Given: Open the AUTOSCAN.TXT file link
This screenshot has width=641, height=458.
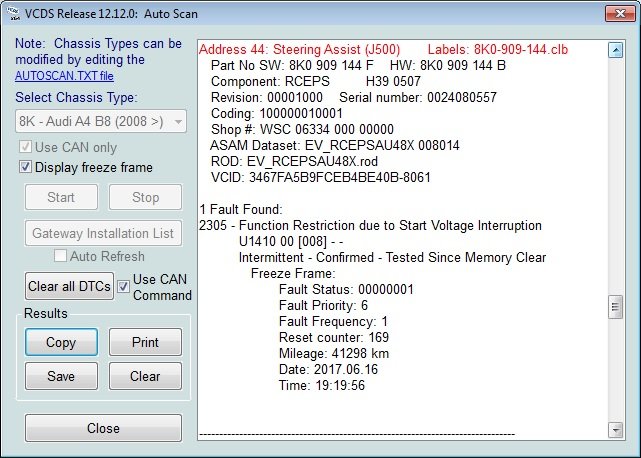Looking at the screenshot, I should (64, 76).
